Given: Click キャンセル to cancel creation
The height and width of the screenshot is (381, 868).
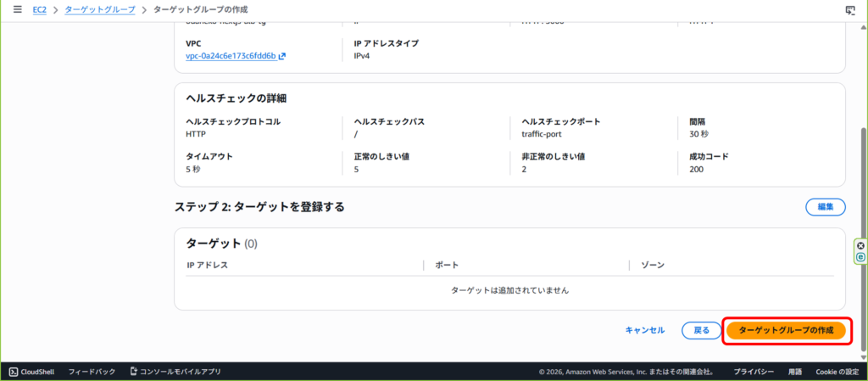Looking at the screenshot, I should coord(644,330).
